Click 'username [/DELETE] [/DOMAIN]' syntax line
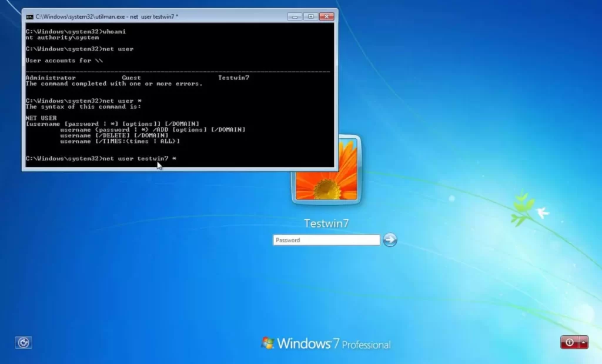 coord(114,135)
